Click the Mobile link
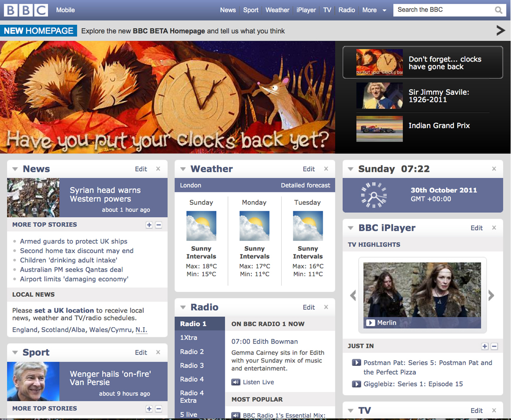Image resolution: width=511 pixels, height=420 pixels. (65, 10)
